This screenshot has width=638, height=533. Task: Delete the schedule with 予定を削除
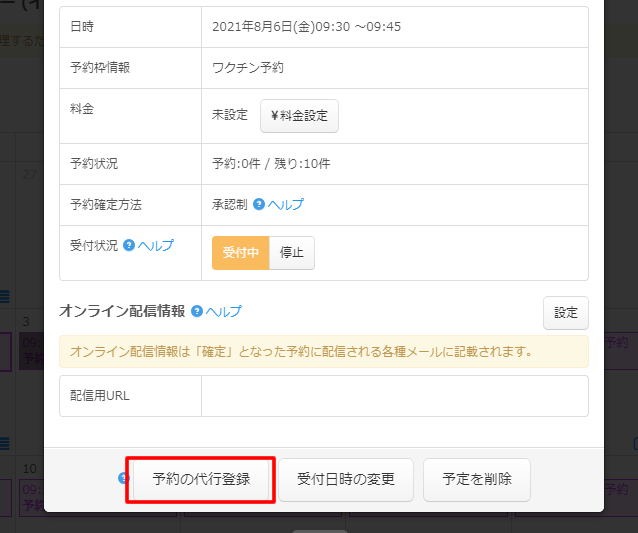coord(477,480)
